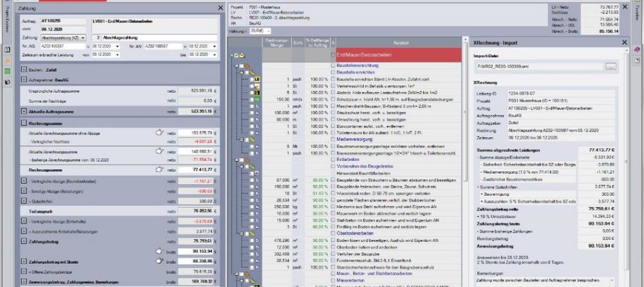Image resolution: width=644 pixels, height=287 pixels.
Task: Check the Bürocontainer aufst. row checkbox
Action: pos(333,126)
